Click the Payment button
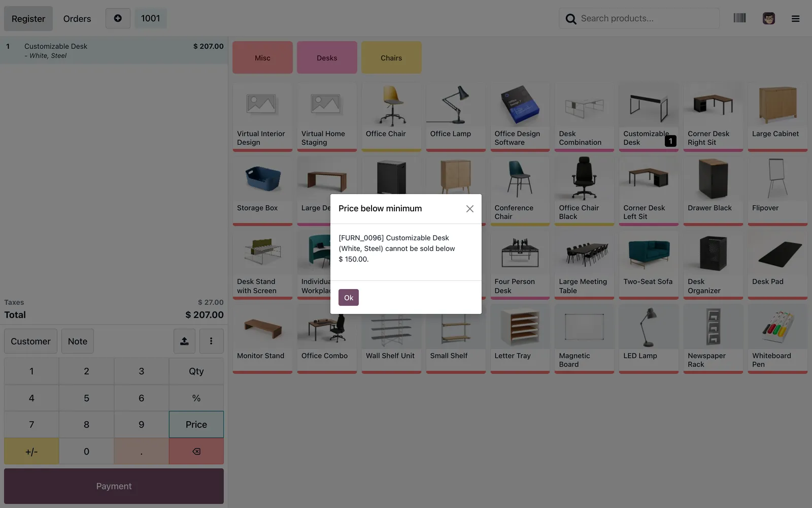The height and width of the screenshot is (508, 812). 114,486
